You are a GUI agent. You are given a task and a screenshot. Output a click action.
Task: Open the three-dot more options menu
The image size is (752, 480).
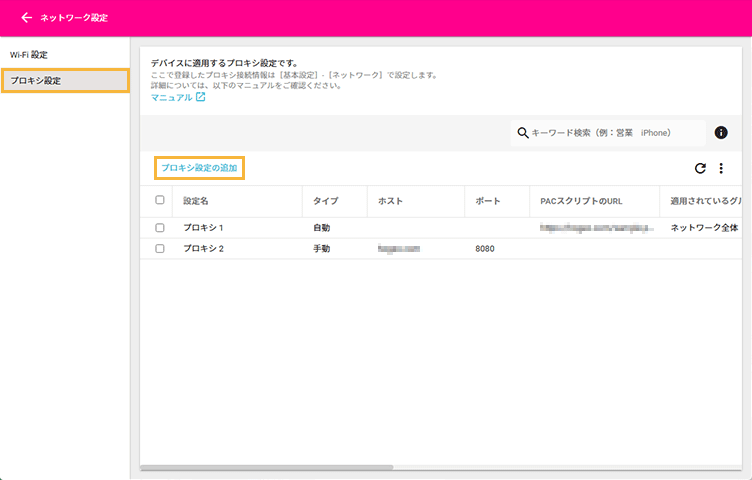coord(721,168)
